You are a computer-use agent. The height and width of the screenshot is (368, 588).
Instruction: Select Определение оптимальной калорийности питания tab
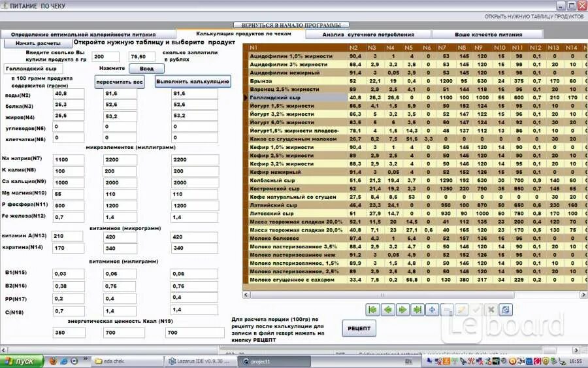83,35
